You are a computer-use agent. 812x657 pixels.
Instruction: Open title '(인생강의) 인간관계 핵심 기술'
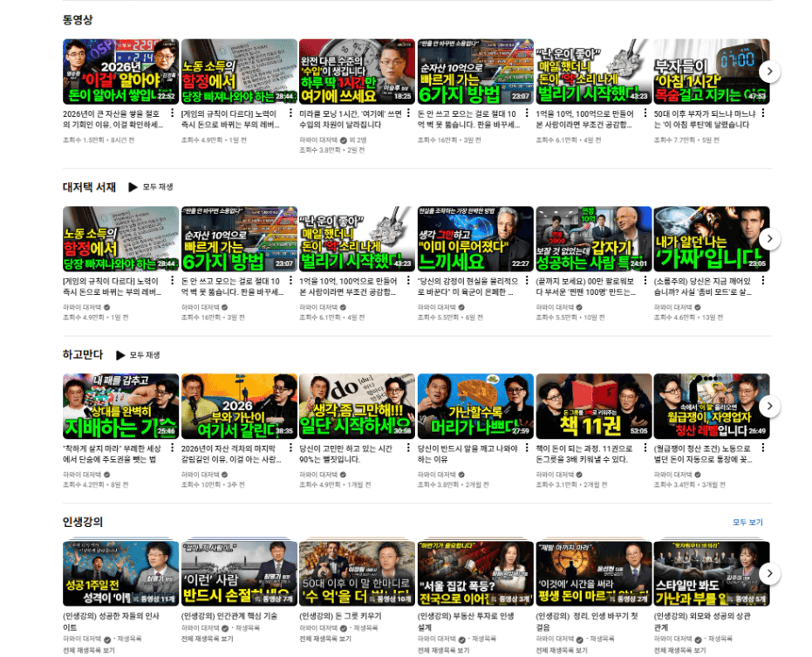click(229, 616)
